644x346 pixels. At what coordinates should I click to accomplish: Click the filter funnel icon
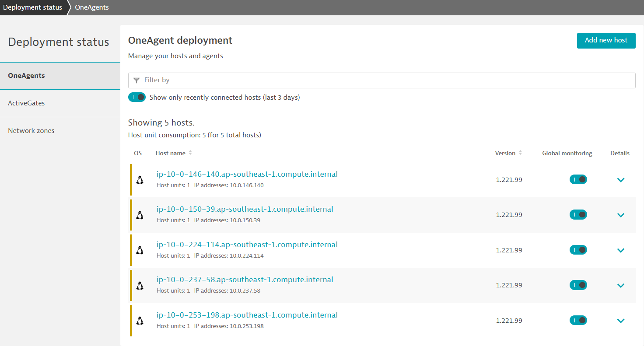click(x=136, y=80)
